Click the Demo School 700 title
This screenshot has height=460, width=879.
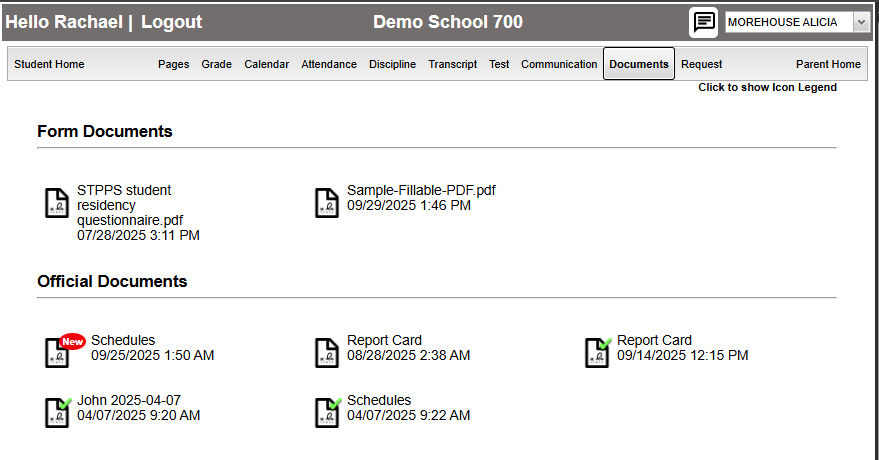pos(448,22)
